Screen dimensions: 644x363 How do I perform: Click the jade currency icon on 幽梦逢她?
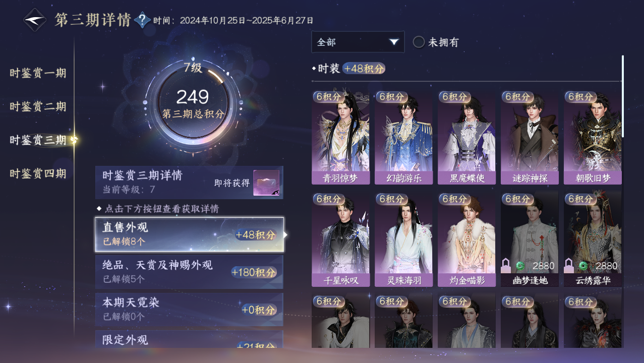(x=520, y=266)
